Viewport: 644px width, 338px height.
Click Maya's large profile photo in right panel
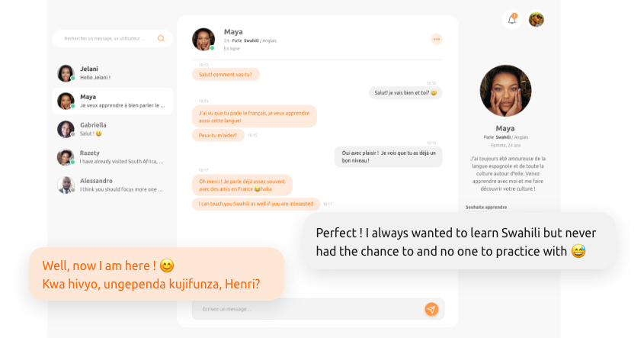pyautogui.click(x=505, y=91)
